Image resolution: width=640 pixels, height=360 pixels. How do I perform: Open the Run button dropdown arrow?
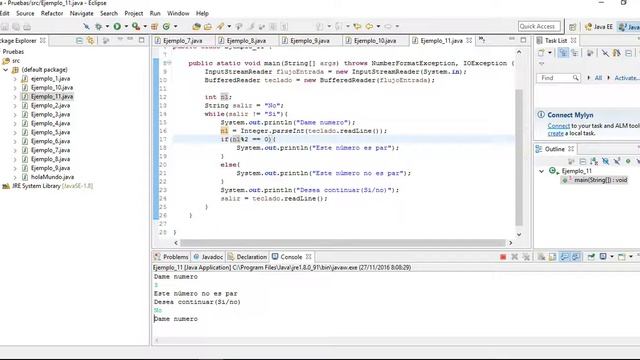pyautogui.click(x=126, y=27)
